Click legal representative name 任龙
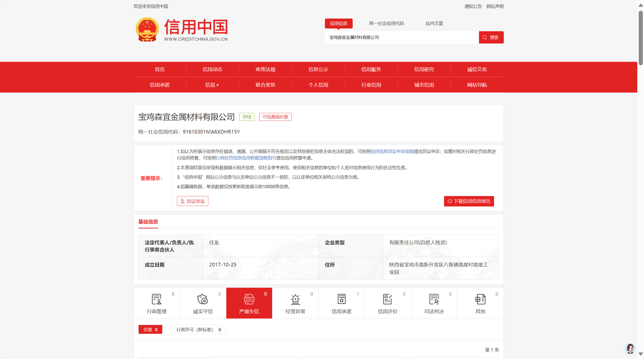644x359 pixels. coord(214,243)
